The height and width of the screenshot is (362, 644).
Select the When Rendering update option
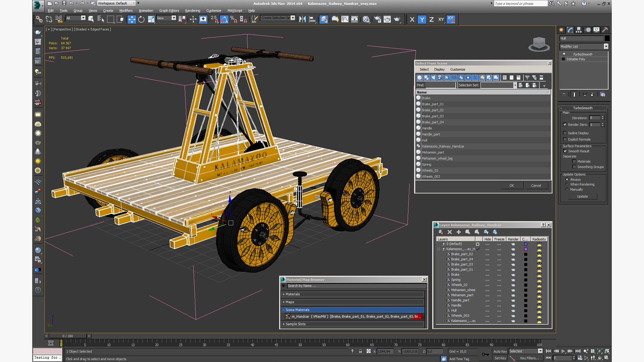click(567, 184)
